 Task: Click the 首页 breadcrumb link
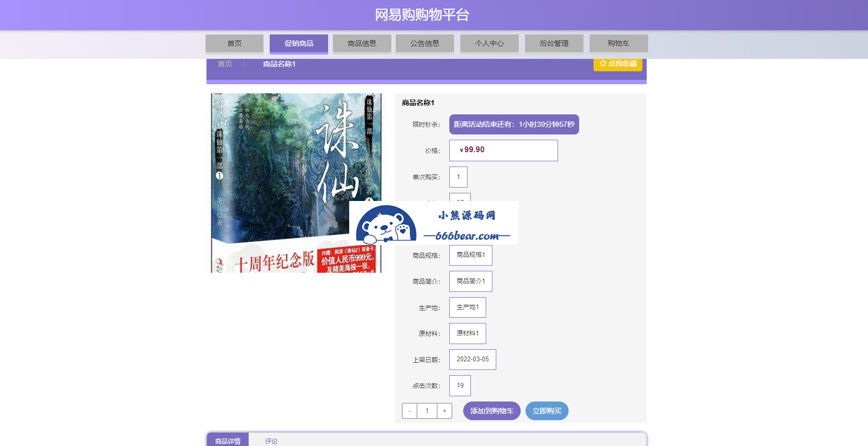pyautogui.click(x=225, y=64)
